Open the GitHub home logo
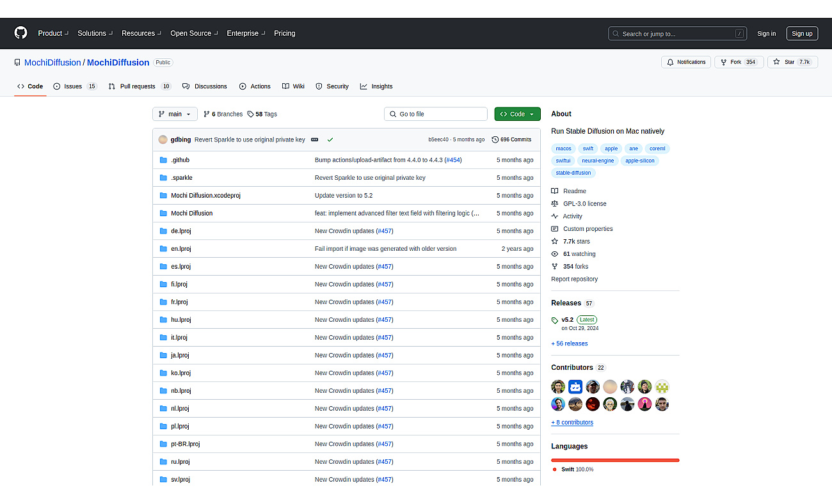 21,33
